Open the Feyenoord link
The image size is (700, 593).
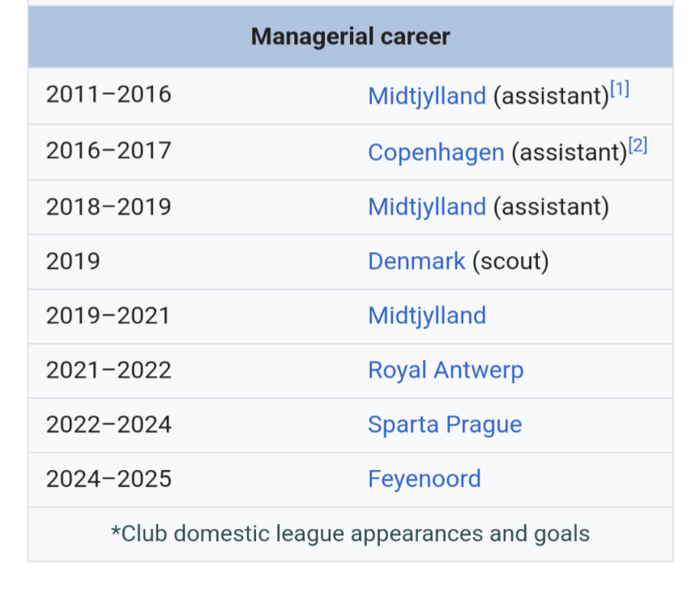(424, 479)
